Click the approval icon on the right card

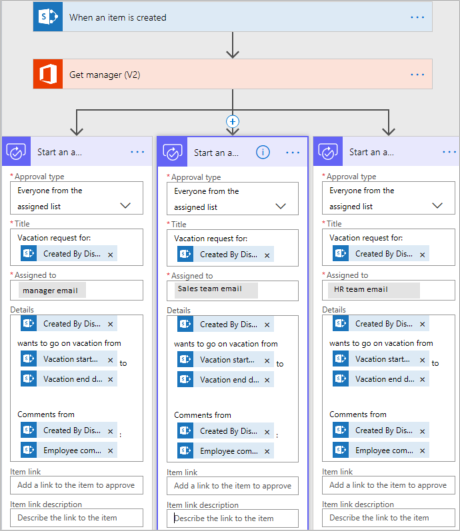pyautogui.click(x=328, y=152)
